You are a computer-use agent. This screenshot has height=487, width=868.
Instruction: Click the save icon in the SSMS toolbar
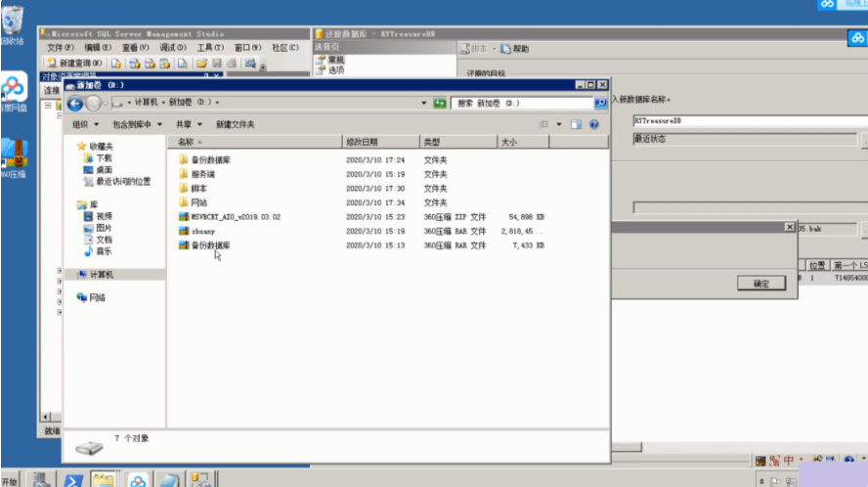(x=217, y=64)
